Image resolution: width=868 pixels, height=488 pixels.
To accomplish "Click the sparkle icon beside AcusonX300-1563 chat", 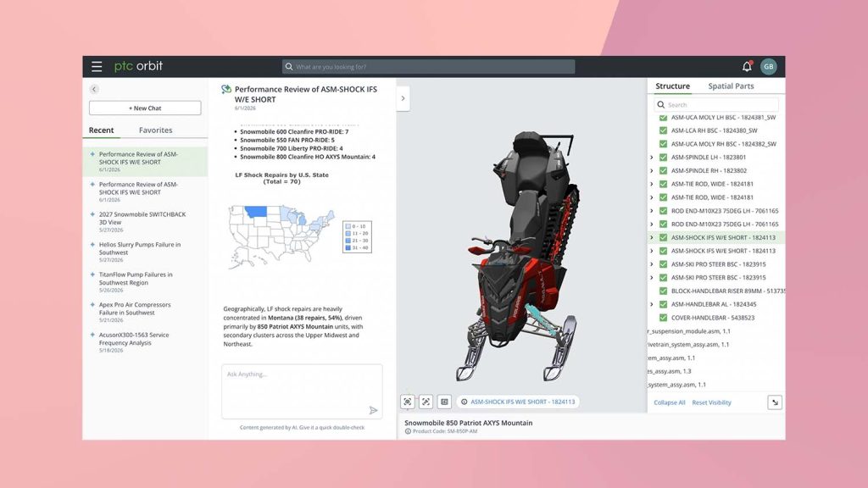I will click(x=92, y=334).
